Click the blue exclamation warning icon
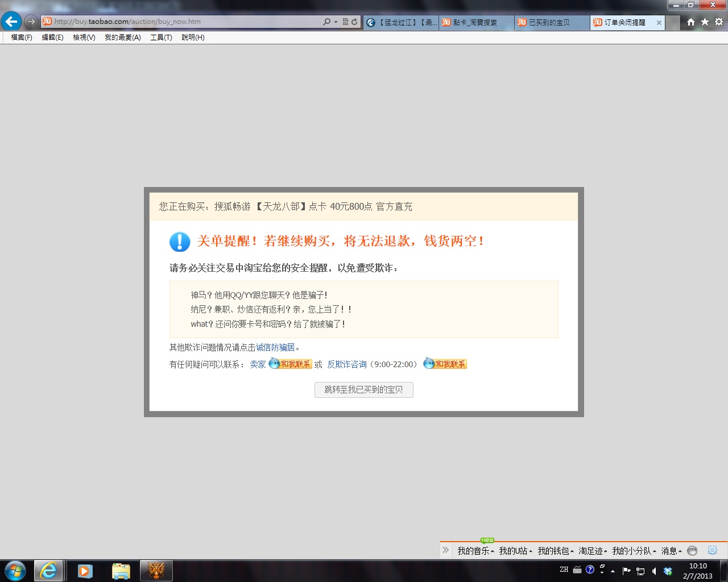The width and height of the screenshot is (728, 582). [x=180, y=242]
